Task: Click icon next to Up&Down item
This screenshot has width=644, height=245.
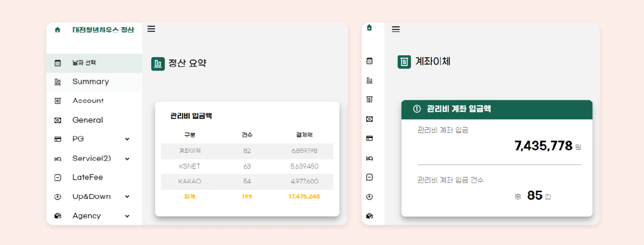Action: [58, 196]
